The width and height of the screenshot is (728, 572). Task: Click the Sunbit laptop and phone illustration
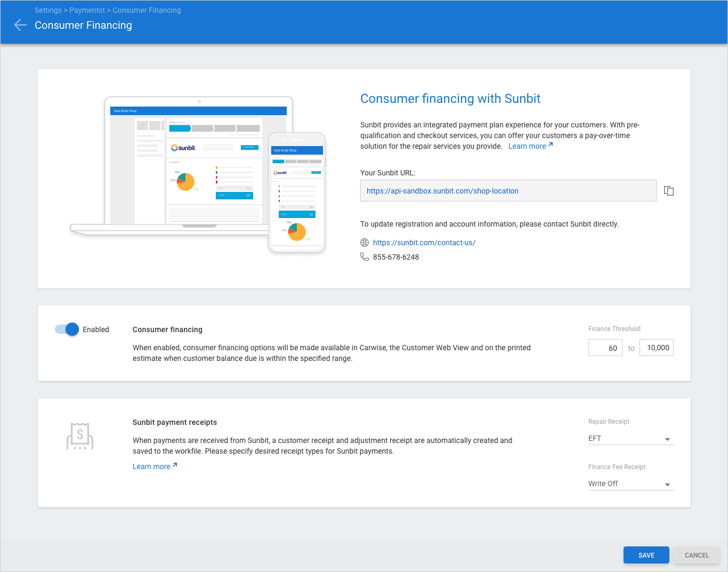(198, 174)
